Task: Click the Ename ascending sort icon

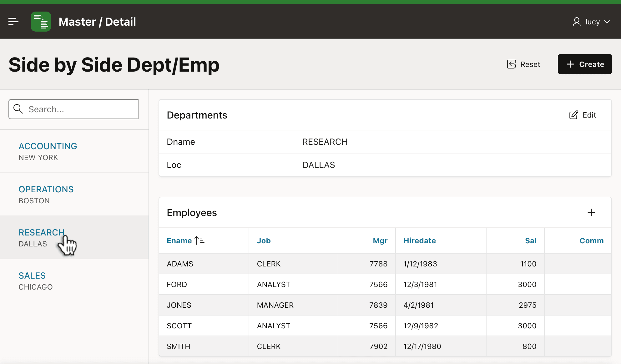Action: 199,240
